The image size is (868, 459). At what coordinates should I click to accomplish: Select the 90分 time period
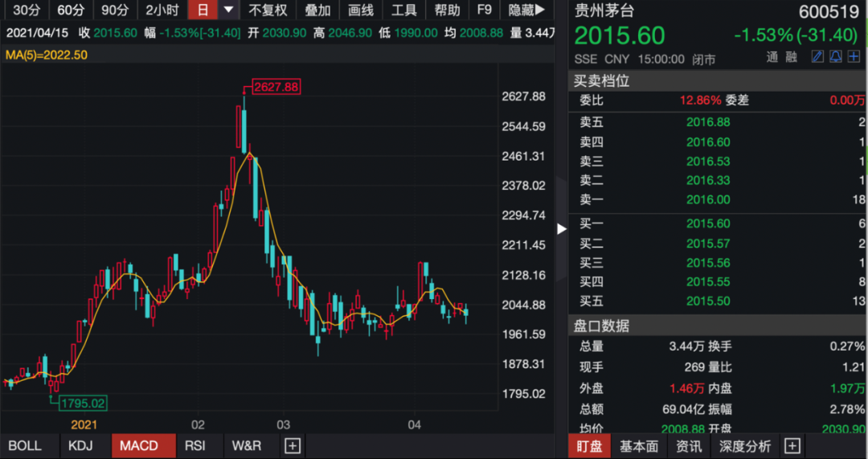pyautogui.click(x=115, y=10)
